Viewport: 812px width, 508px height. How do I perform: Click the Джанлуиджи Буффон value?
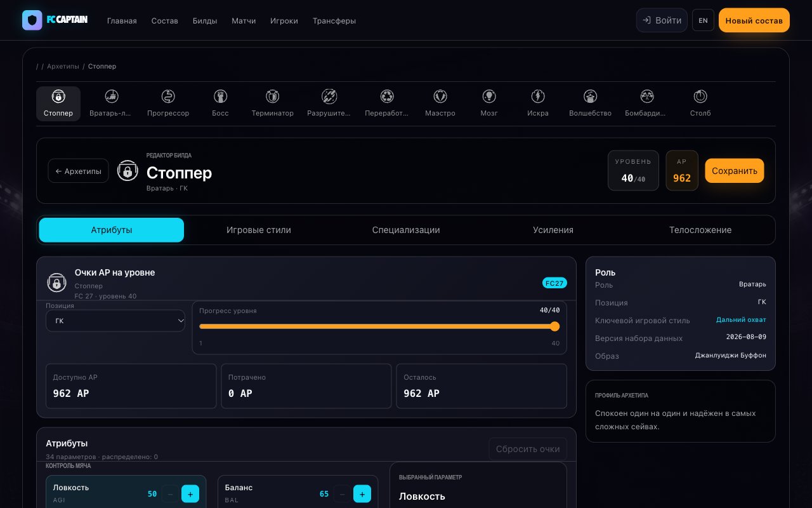[x=731, y=356]
